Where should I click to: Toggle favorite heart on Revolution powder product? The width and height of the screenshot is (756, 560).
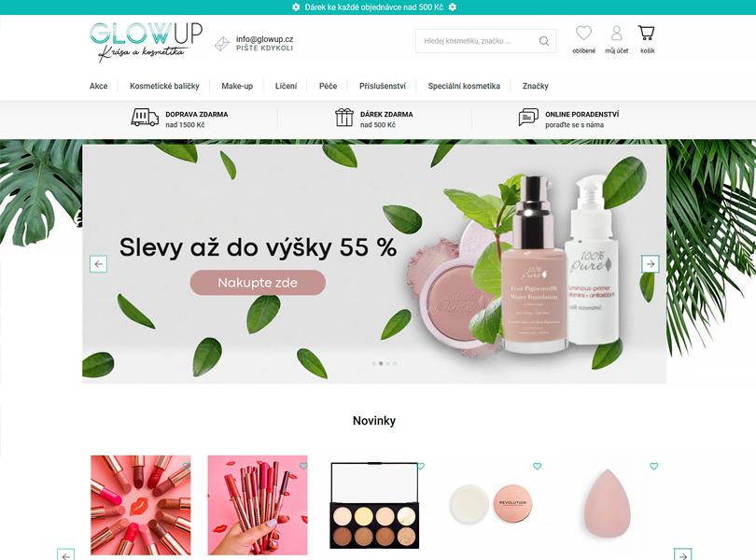click(537, 466)
